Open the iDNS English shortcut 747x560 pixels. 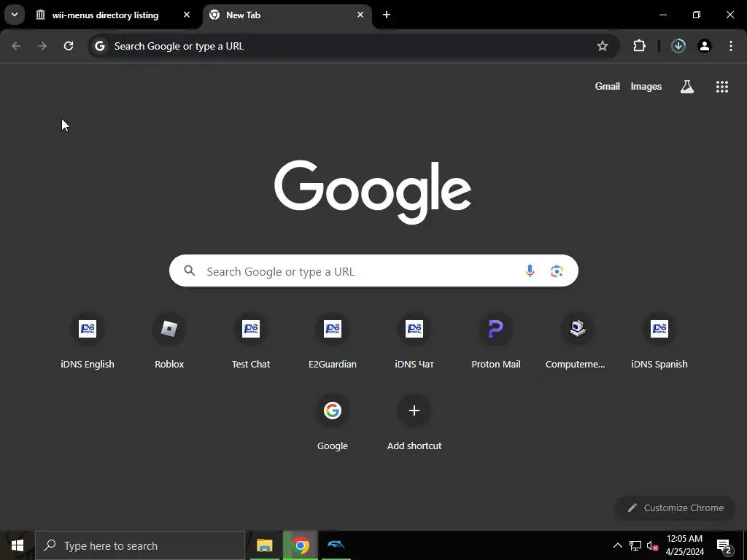click(x=88, y=341)
